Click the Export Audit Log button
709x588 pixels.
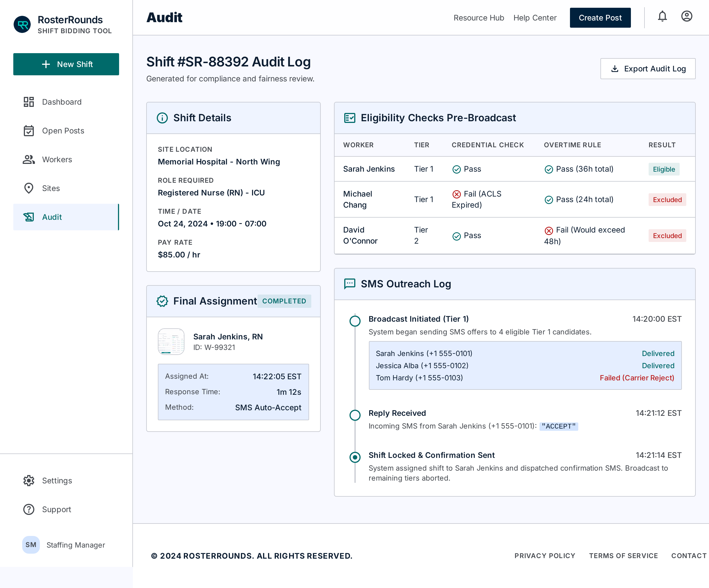coord(648,69)
